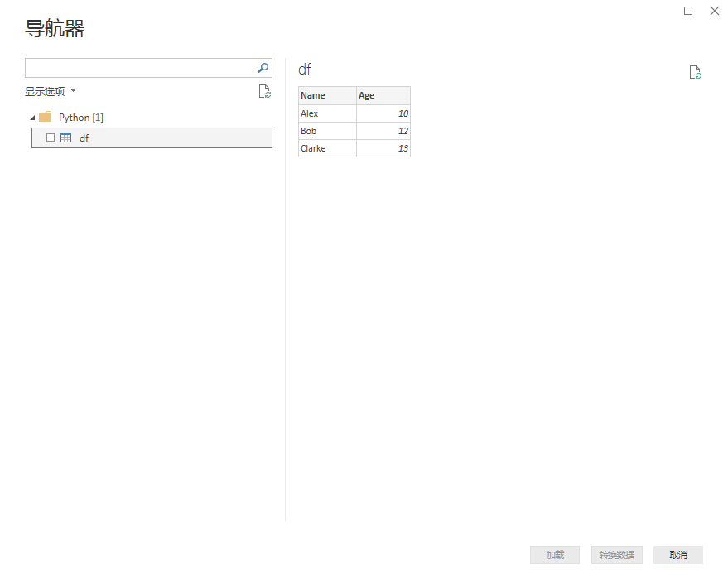Click the Age column header
Viewport: 728px width, 579px height.
coord(383,95)
